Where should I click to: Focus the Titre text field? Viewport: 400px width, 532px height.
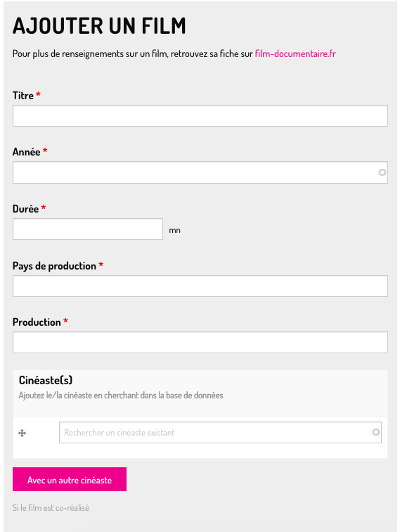tap(200, 115)
